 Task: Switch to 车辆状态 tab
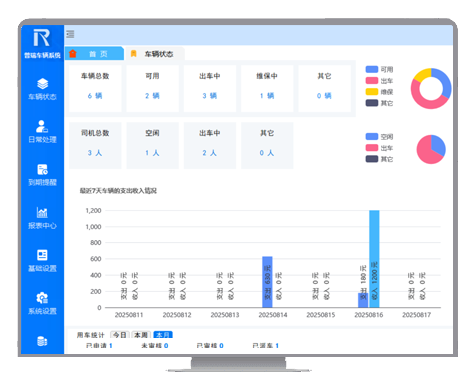[x=154, y=54]
